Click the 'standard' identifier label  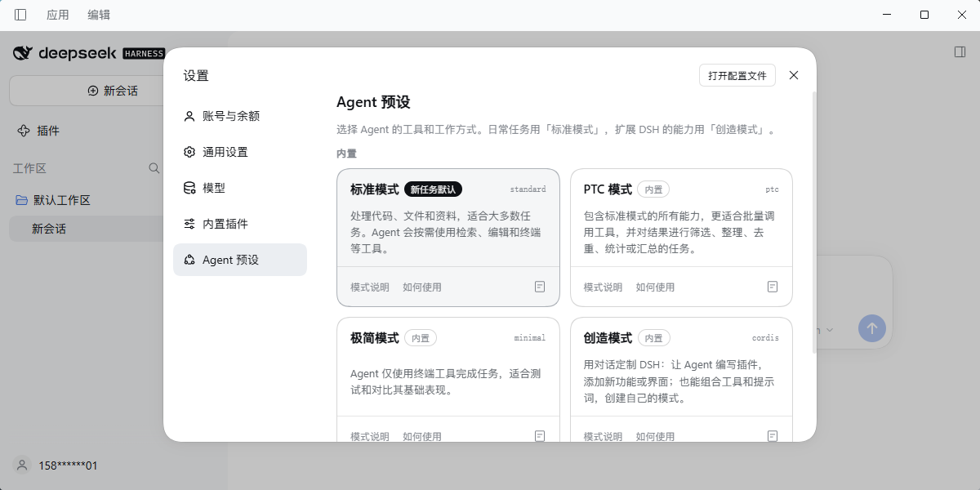(528, 189)
